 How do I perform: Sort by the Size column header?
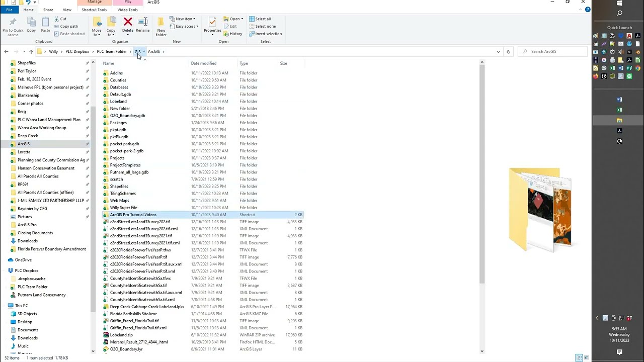(283, 63)
